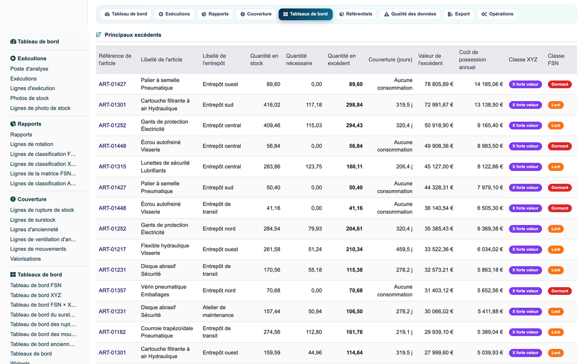Click the sidebar Rapports pie chart icon
The height and width of the screenshot is (364, 588).
point(13,124)
